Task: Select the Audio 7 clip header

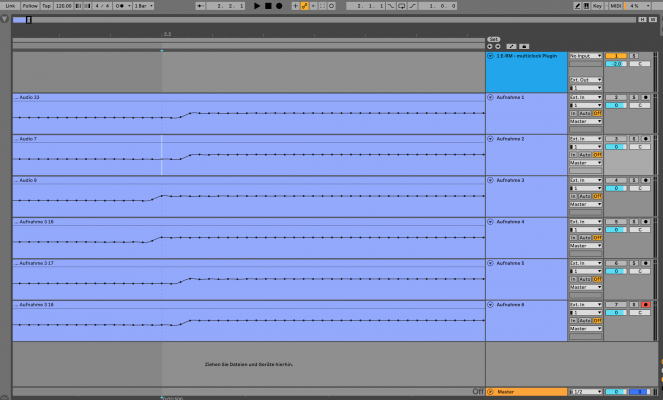Action: pos(249,139)
